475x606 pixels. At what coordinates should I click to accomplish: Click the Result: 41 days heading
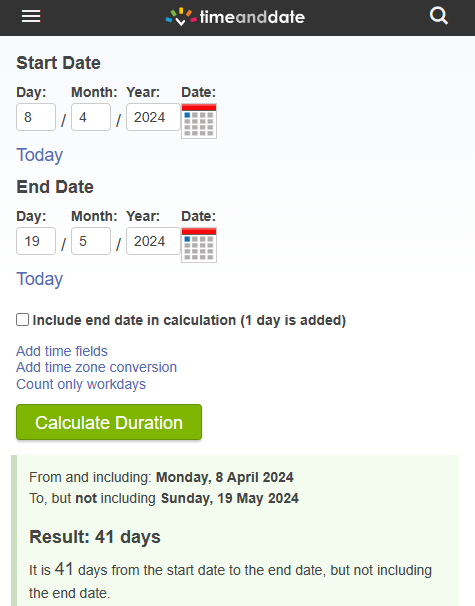pyautogui.click(x=95, y=537)
